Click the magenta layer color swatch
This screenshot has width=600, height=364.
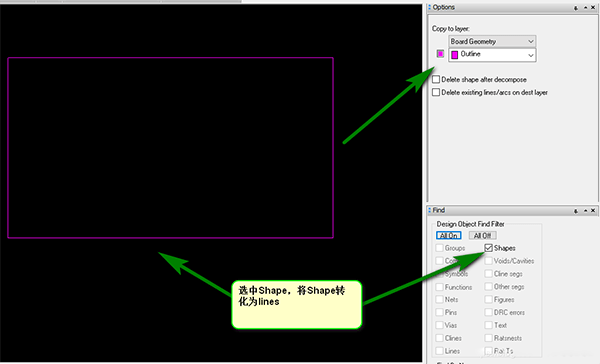click(440, 54)
